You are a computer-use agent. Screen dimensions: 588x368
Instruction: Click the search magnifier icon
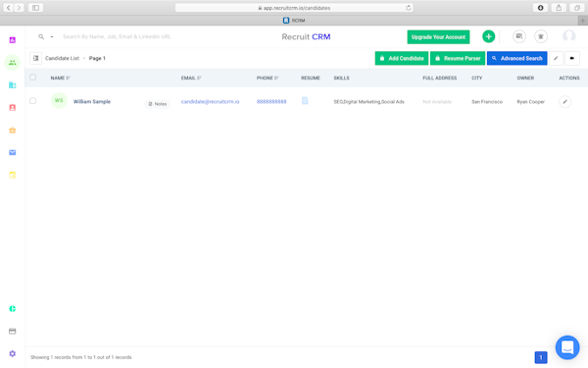[x=41, y=36]
